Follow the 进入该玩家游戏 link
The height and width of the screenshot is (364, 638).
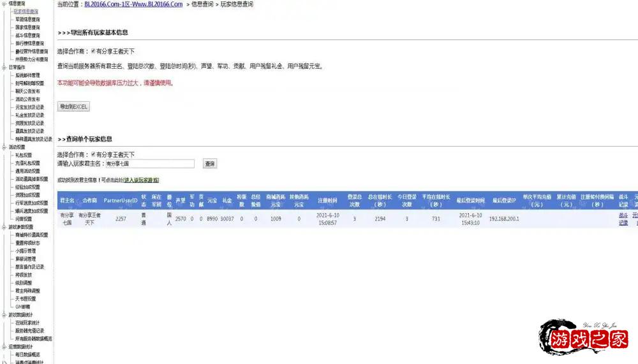[x=141, y=180]
